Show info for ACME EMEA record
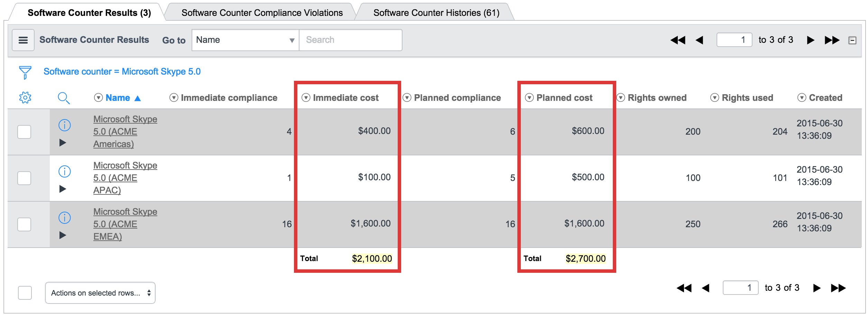 coord(65,218)
